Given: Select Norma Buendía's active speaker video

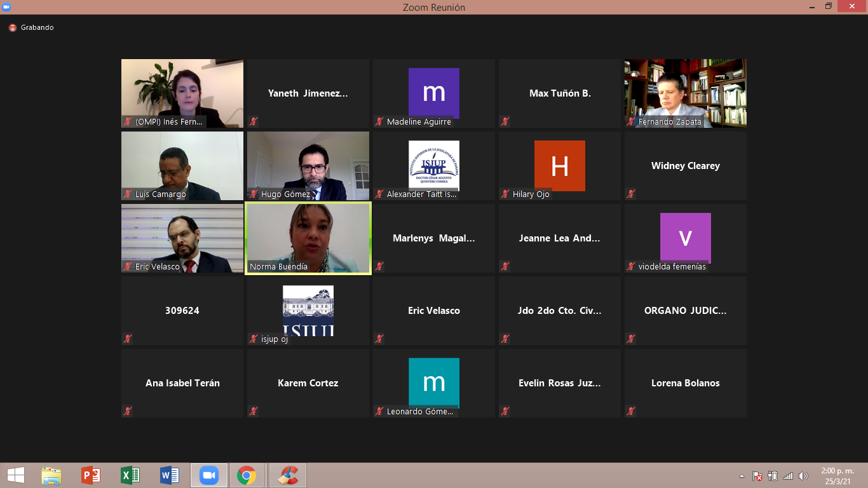Looking at the screenshot, I should pos(308,238).
